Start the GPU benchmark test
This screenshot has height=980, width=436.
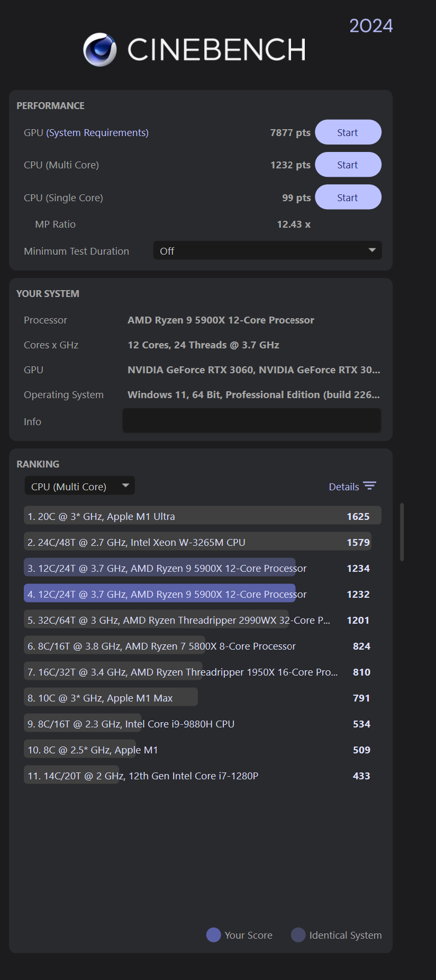[x=348, y=132]
